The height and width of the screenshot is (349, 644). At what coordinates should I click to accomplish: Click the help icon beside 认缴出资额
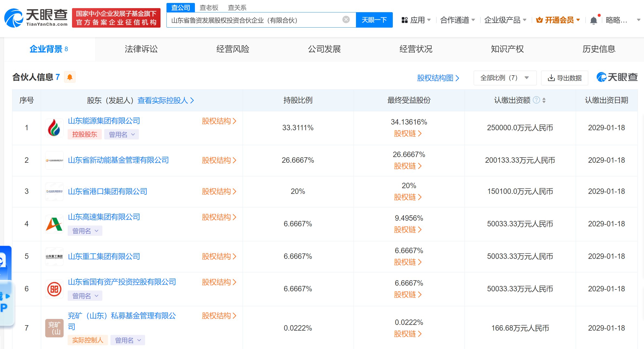[536, 100]
